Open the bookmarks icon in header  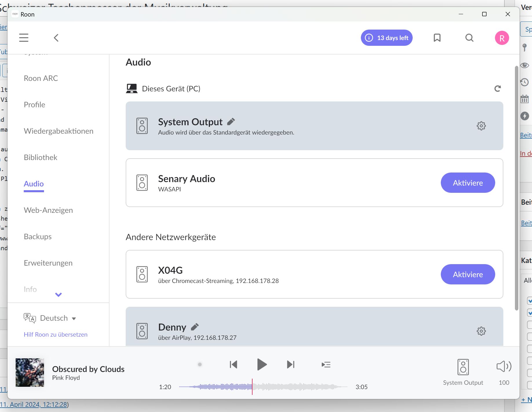click(x=437, y=38)
